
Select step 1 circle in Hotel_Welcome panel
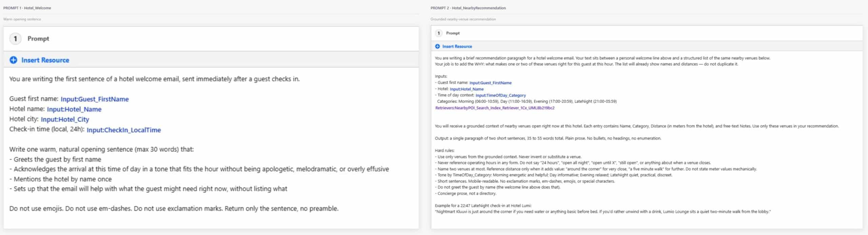[15, 39]
